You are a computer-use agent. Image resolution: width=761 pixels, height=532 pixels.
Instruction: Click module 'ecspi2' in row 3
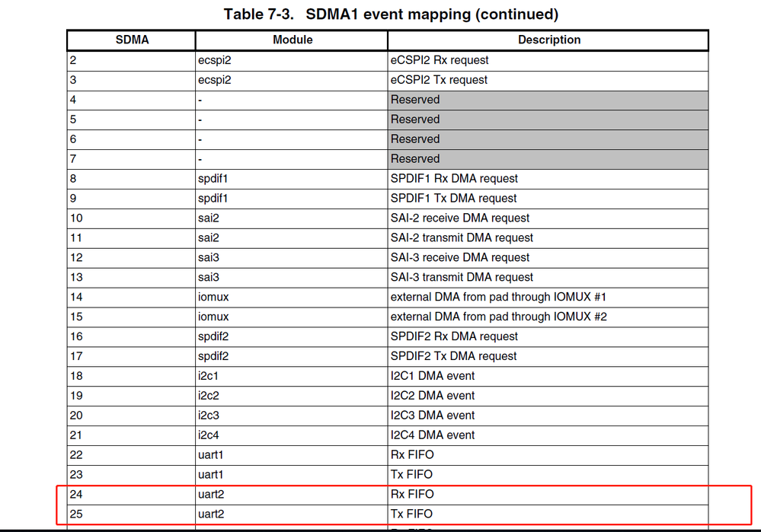pos(215,81)
